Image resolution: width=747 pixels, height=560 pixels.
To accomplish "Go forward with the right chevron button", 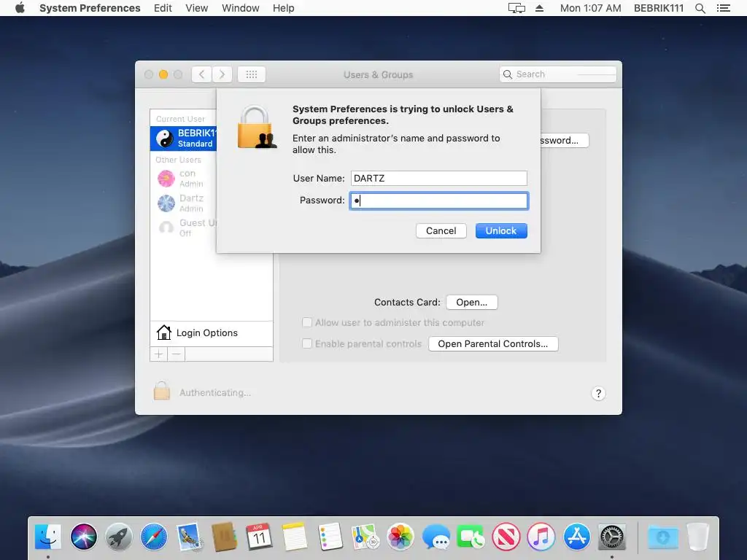I will pos(222,74).
